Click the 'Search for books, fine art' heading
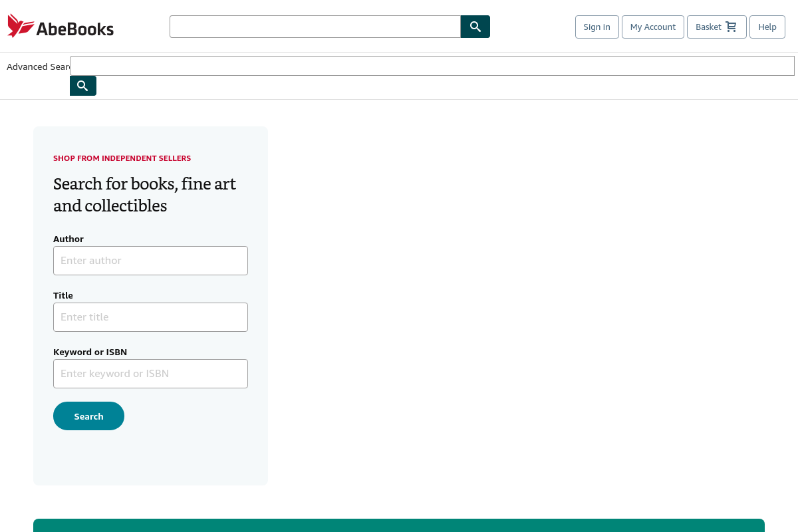798x532 pixels. (x=144, y=194)
